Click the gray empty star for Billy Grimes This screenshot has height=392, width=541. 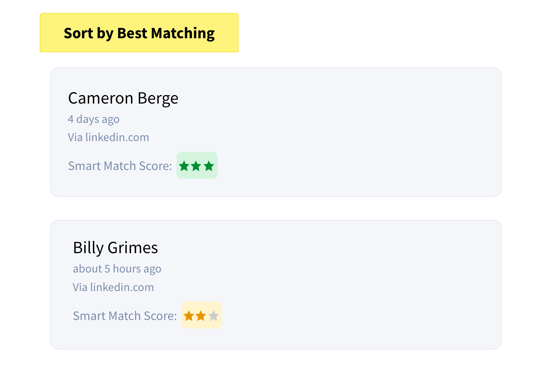[x=213, y=316]
